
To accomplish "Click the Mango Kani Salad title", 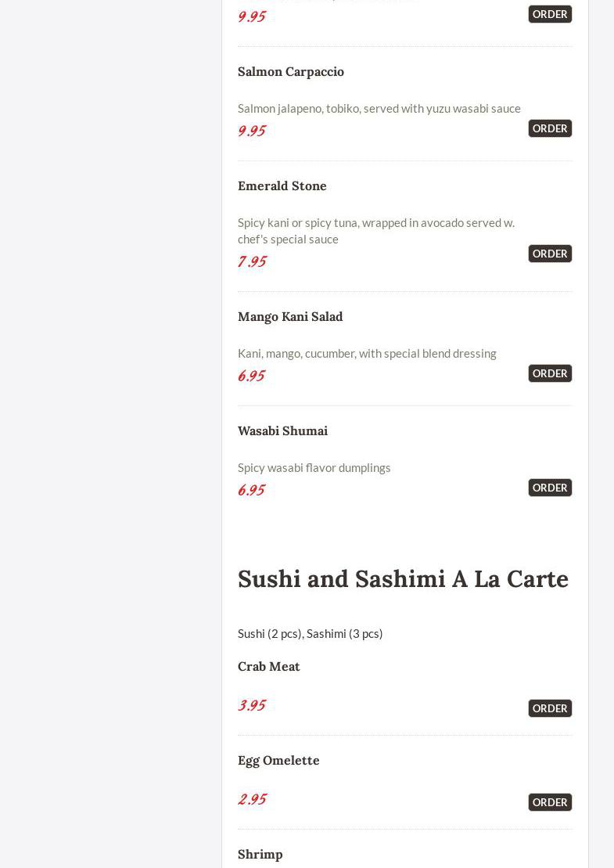I will [x=290, y=316].
